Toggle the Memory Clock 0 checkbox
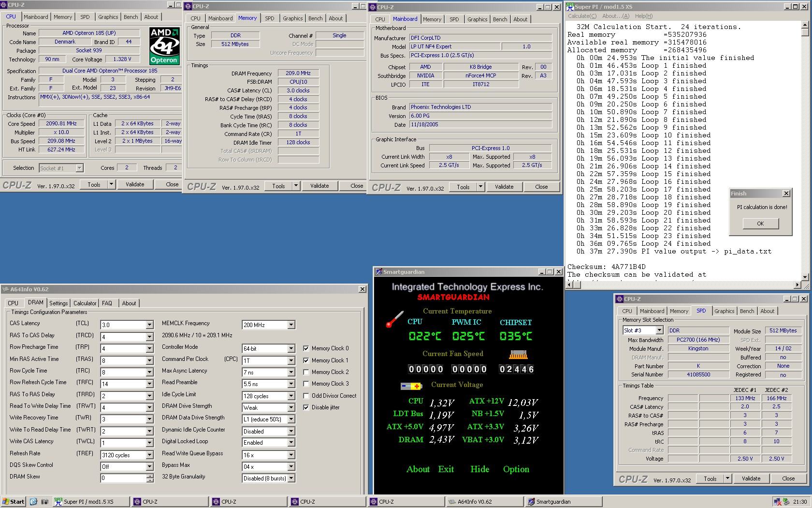This screenshot has height=508, width=812. click(306, 348)
